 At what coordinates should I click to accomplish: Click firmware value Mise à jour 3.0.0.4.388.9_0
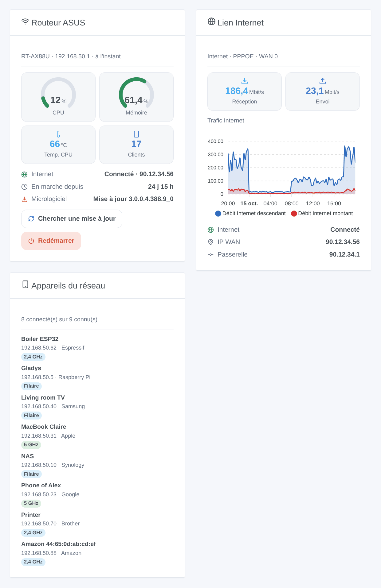point(133,199)
